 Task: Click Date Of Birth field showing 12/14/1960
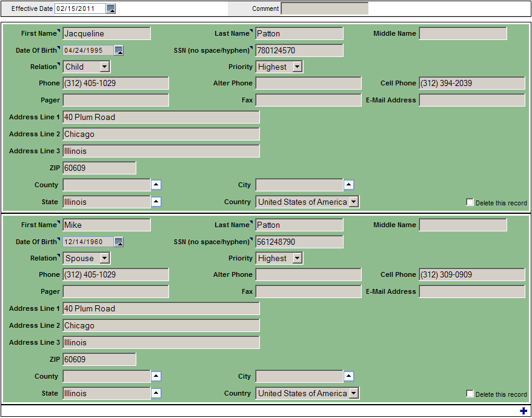(88, 242)
